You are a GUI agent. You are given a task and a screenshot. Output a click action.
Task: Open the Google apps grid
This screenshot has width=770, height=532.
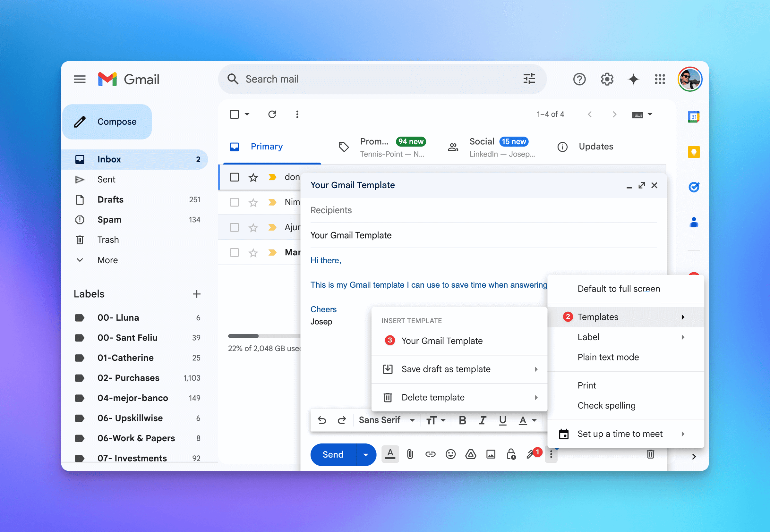tap(660, 79)
